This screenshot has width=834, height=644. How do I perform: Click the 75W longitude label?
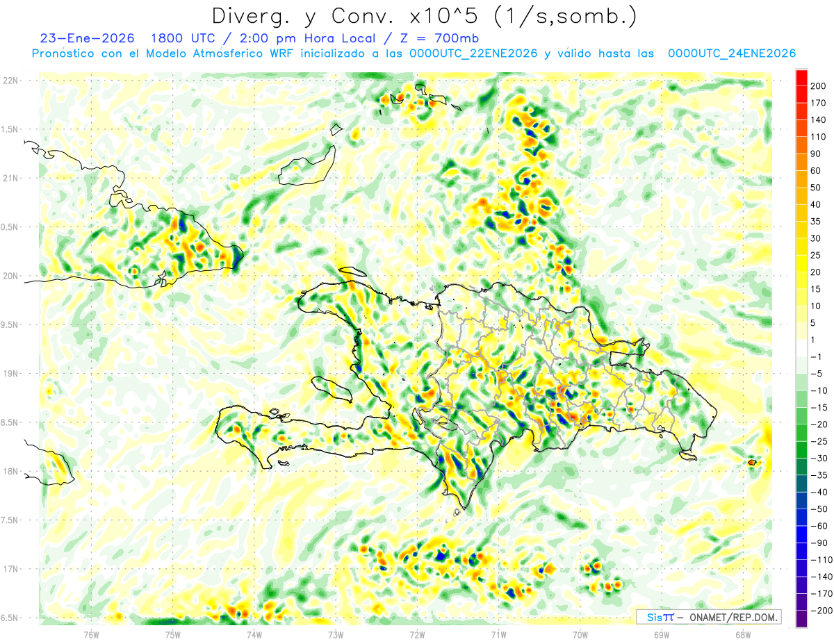tap(172, 634)
